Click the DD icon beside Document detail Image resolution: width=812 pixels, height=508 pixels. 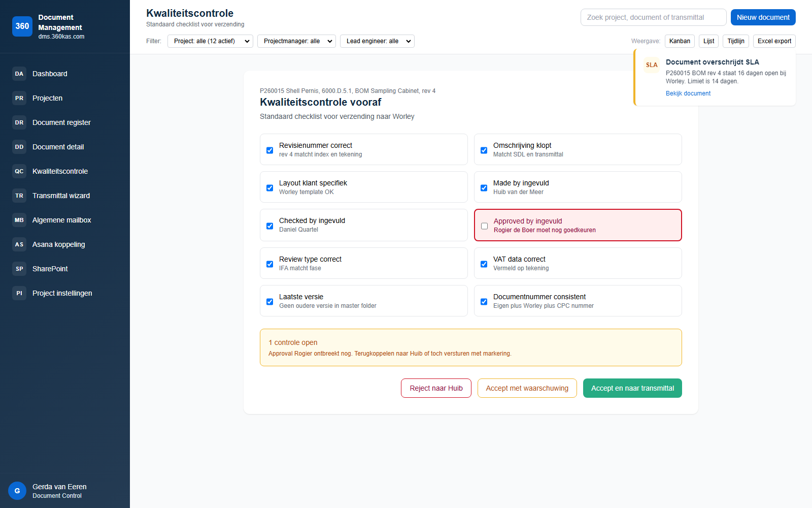point(19,147)
